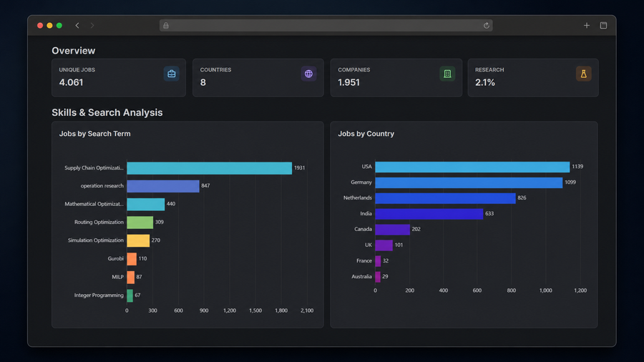Click the yellow Simulation Optimization bar

point(138,240)
